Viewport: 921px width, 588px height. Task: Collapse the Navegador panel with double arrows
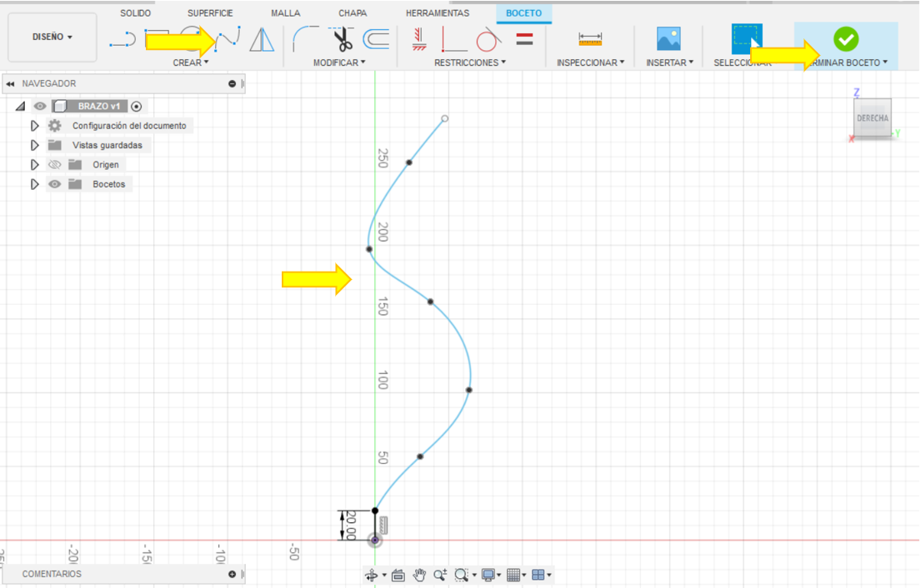click(x=10, y=84)
